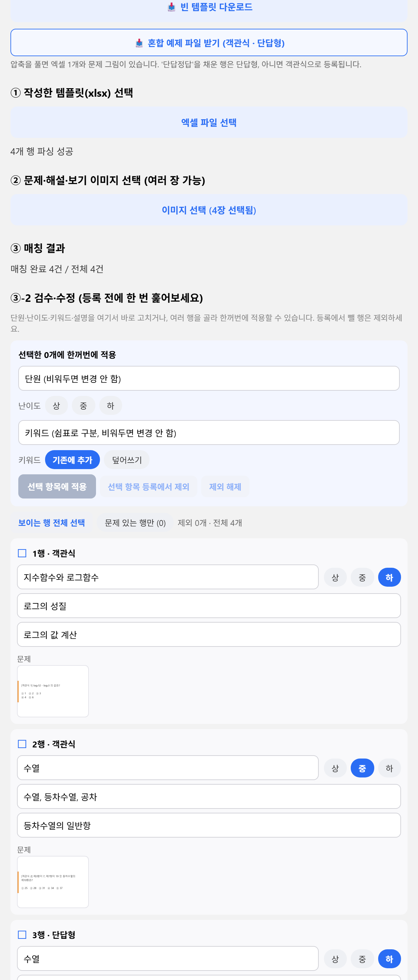Screen dimensions: 418x980
Task: Click 선택 항목에 적용 button
Action: click(x=57, y=486)
